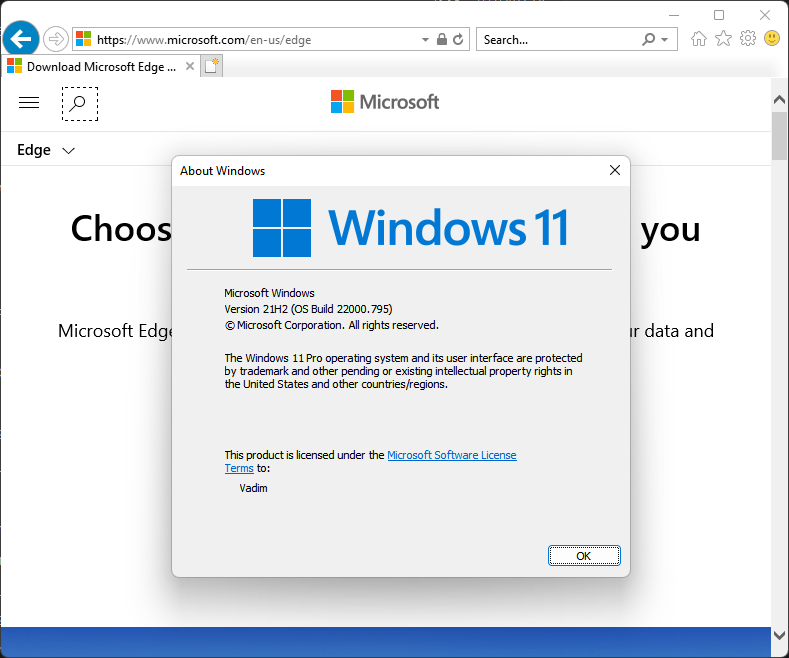
Task: Click the blue Back arrow button
Action: tap(21, 39)
